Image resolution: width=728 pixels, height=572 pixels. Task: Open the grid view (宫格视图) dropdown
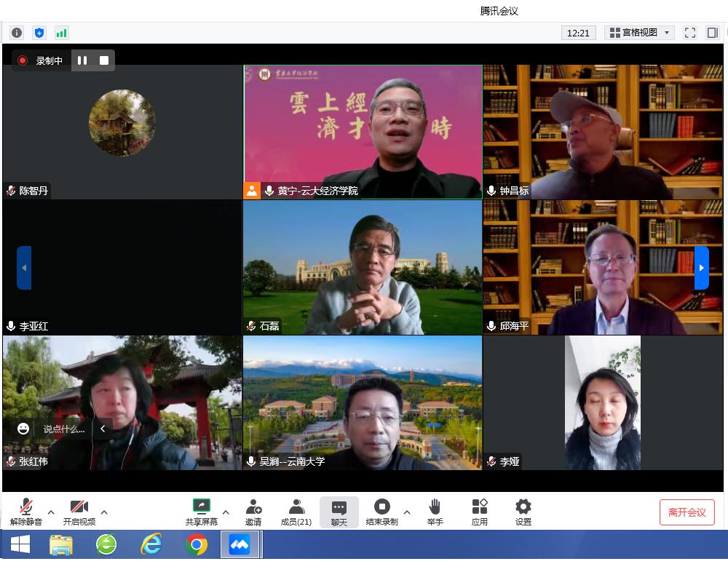point(639,33)
